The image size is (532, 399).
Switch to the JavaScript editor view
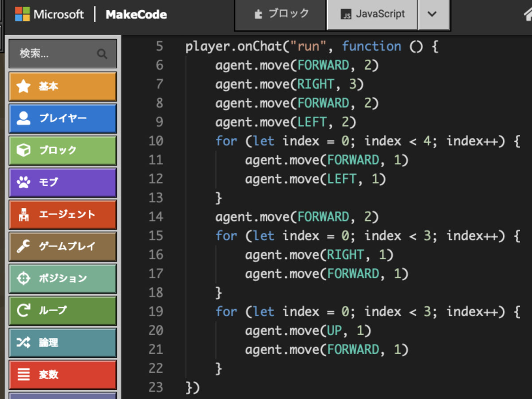click(372, 14)
